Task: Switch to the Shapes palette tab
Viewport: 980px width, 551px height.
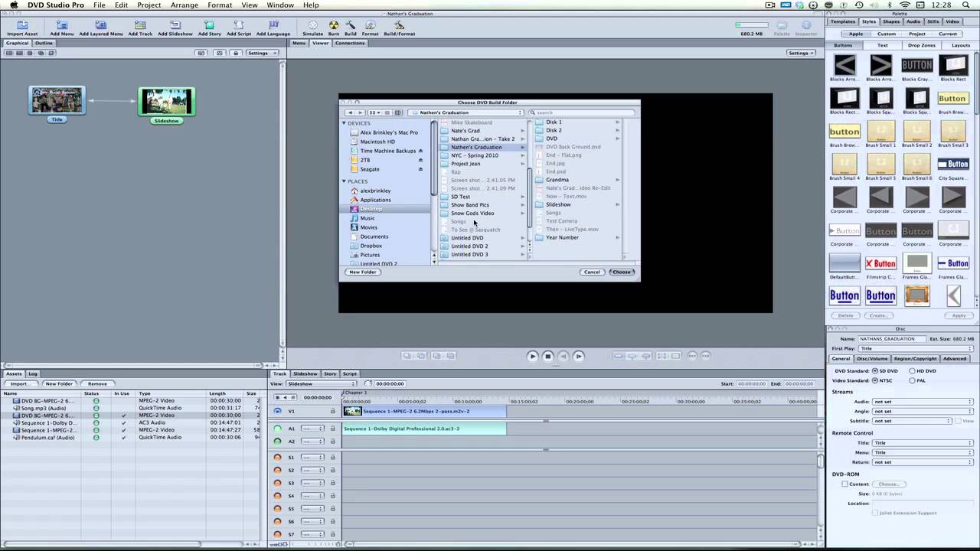Action: click(891, 21)
